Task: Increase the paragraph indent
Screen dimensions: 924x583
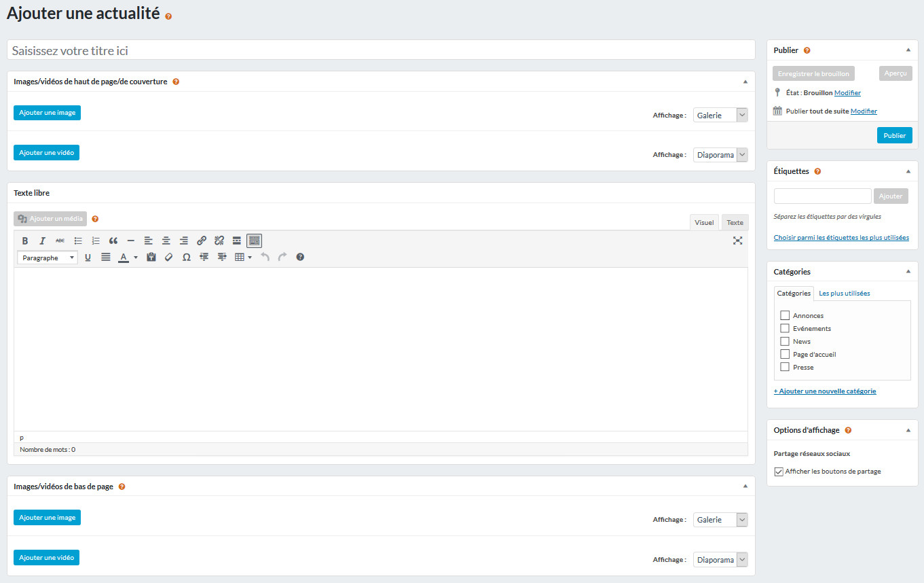Action: pos(222,258)
